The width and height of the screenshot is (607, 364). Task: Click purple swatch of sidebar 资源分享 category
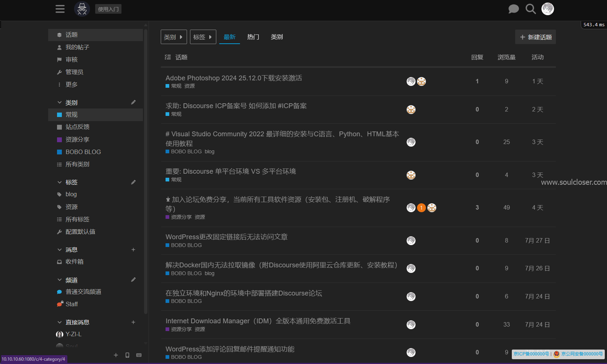[59, 140]
